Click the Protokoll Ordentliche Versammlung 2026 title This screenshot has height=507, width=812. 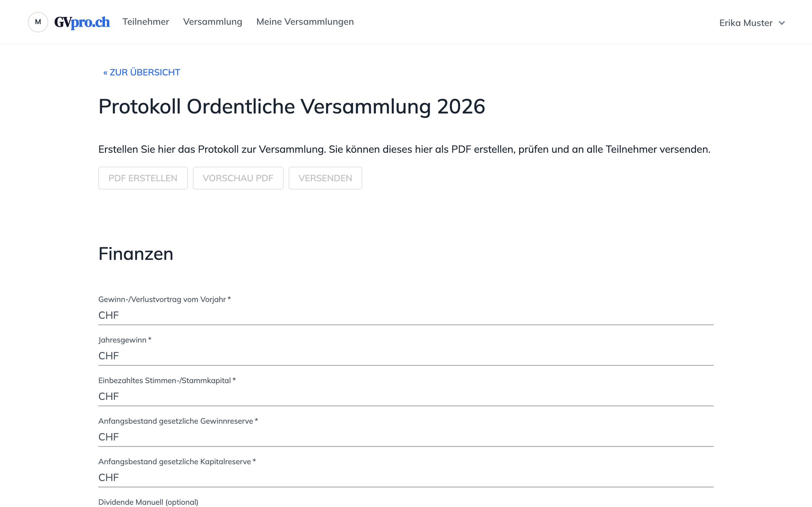pyautogui.click(x=292, y=107)
